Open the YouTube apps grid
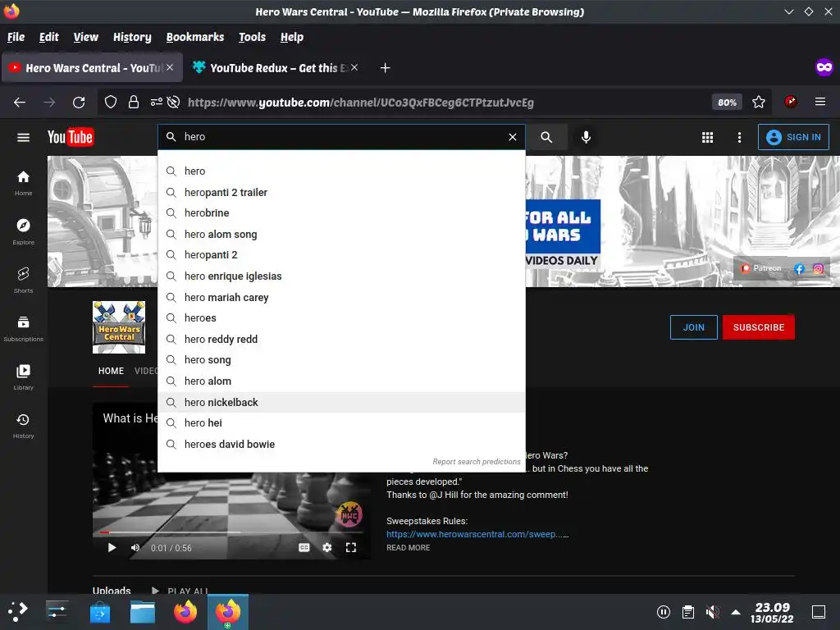Viewport: 840px width, 630px height. pos(708,138)
